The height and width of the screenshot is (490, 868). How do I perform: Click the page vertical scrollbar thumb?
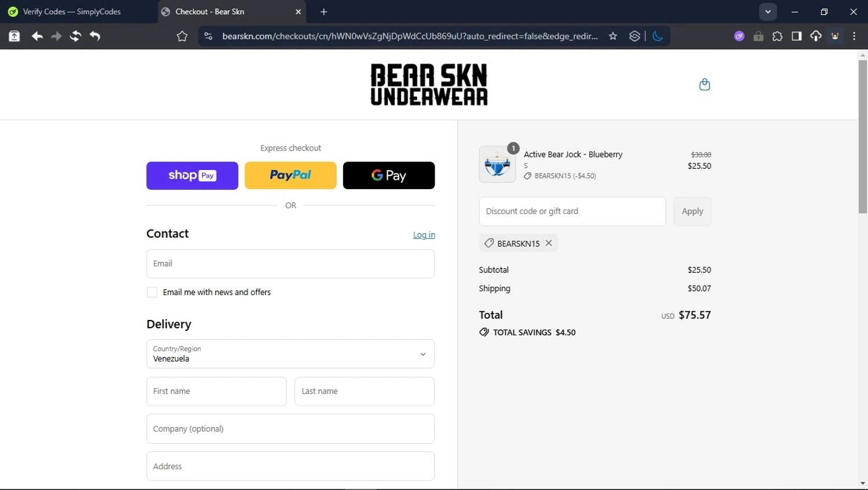[862, 137]
